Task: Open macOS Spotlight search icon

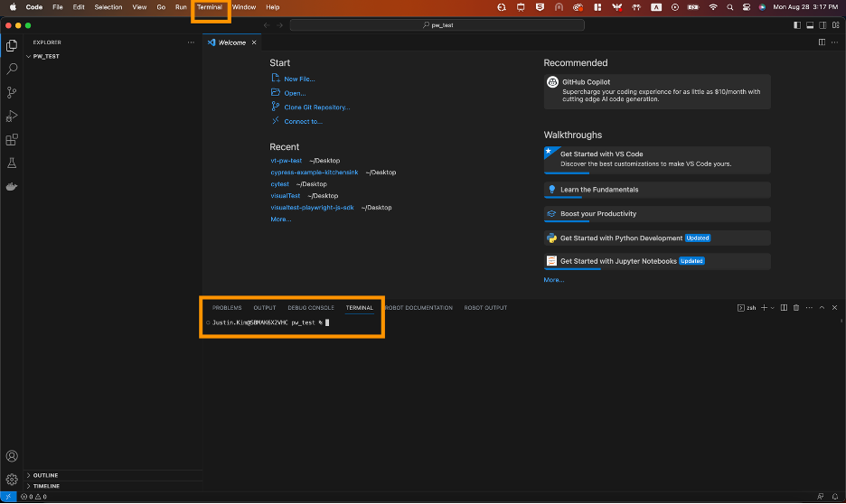Action: (730, 7)
